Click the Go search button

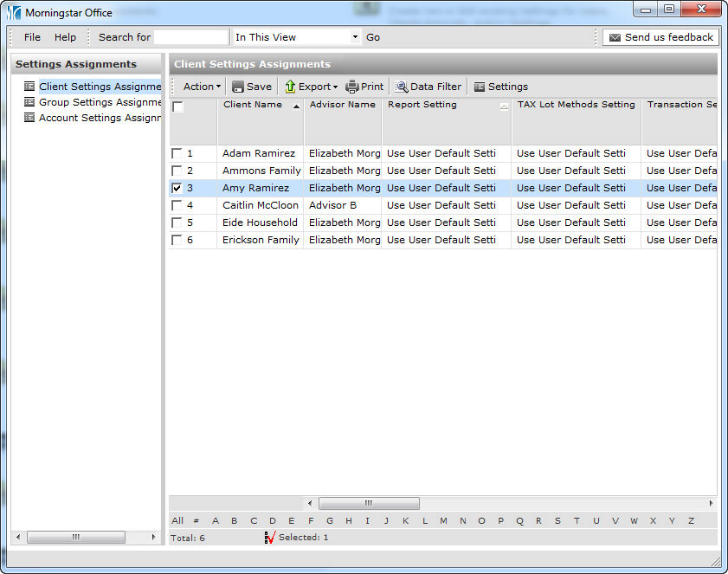pyautogui.click(x=373, y=37)
